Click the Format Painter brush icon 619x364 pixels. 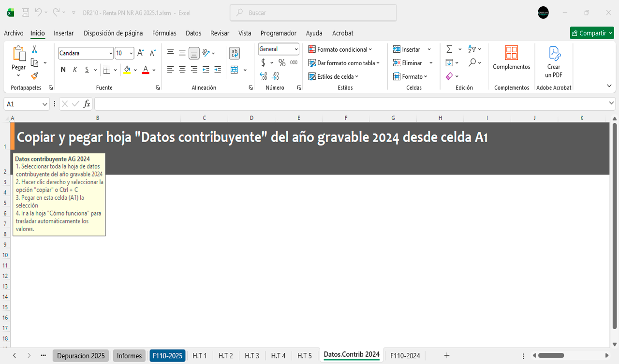34,76
